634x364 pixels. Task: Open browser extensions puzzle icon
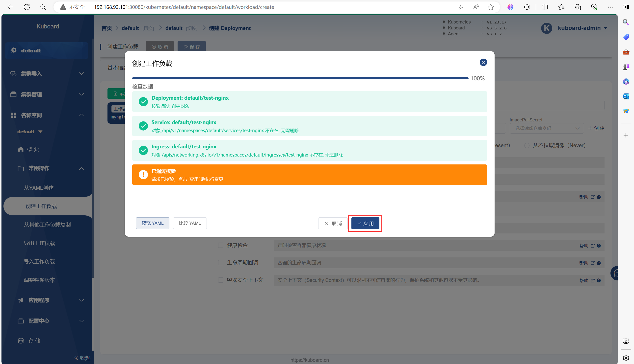(x=527, y=7)
